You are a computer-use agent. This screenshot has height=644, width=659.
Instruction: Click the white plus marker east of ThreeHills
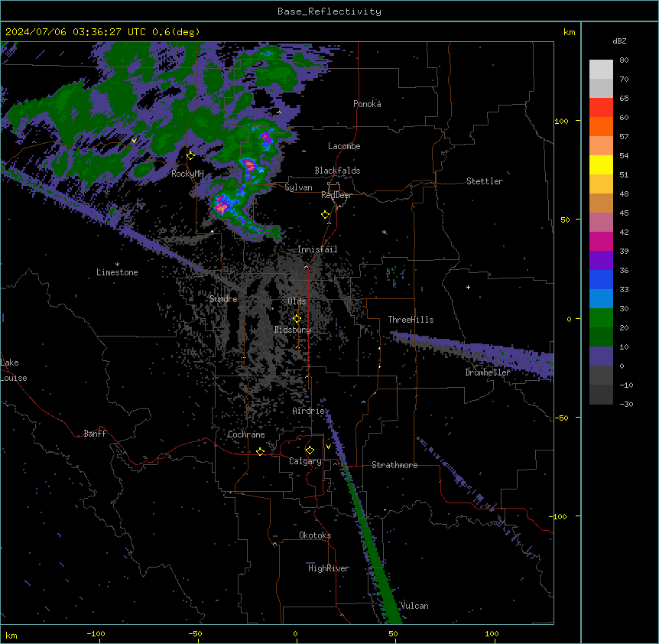(468, 287)
